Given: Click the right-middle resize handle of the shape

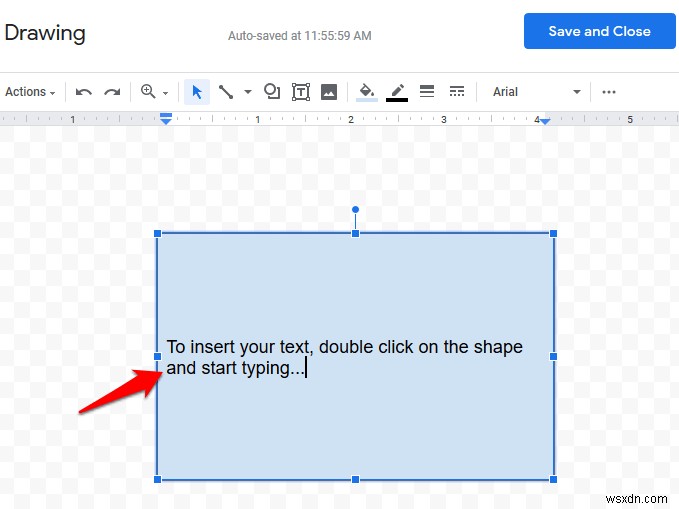Looking at the screenshot, I should [553, 357].
